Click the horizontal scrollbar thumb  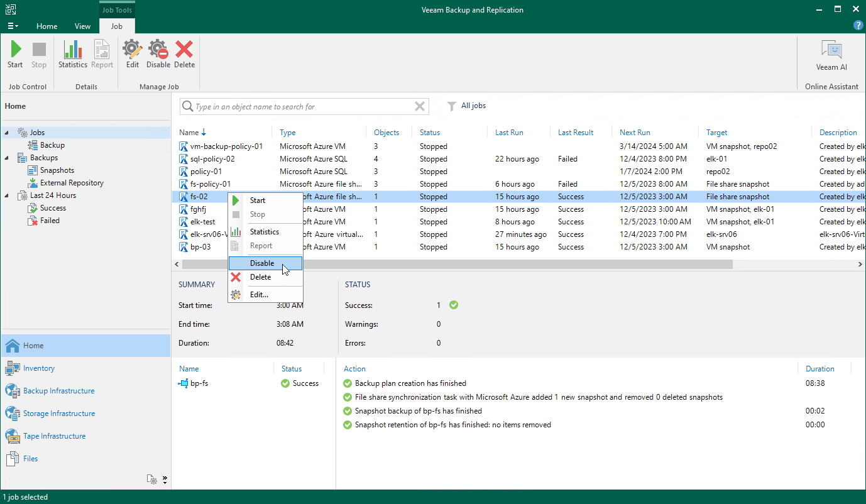tap(458, 265)
